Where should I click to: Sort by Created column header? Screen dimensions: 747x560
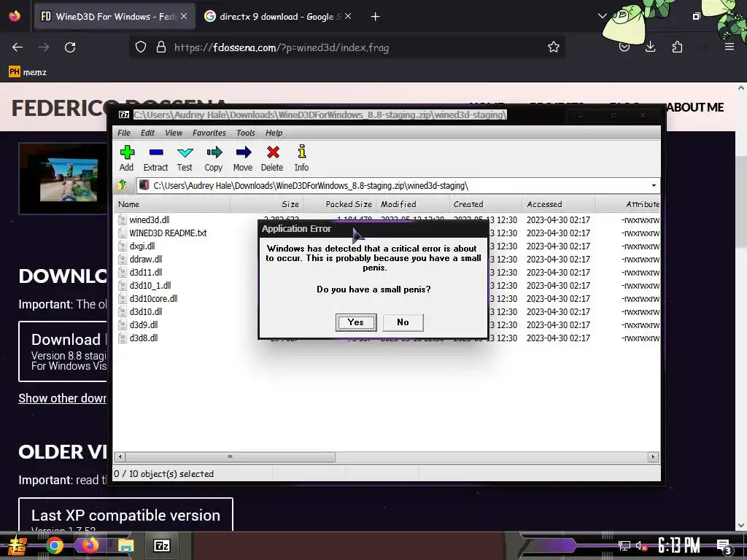click(x=485, y=204)
